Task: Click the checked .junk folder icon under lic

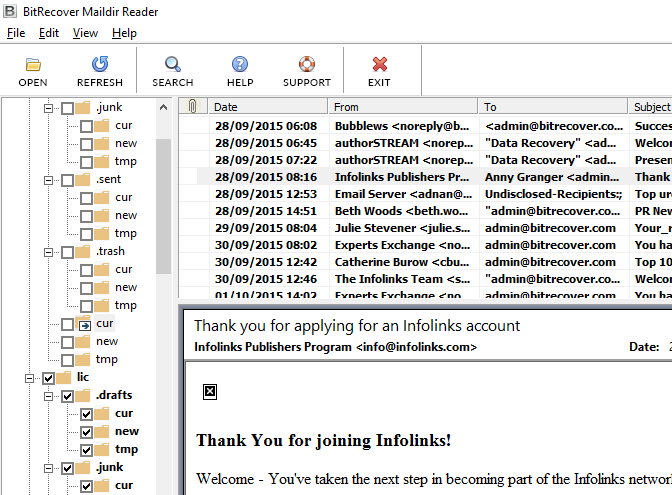Action: click(x=83, y=468)
